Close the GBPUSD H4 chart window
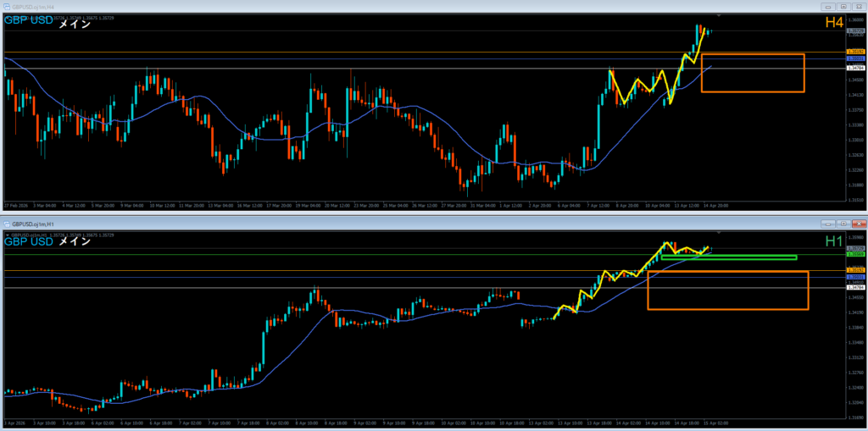 tap(859, 7)
